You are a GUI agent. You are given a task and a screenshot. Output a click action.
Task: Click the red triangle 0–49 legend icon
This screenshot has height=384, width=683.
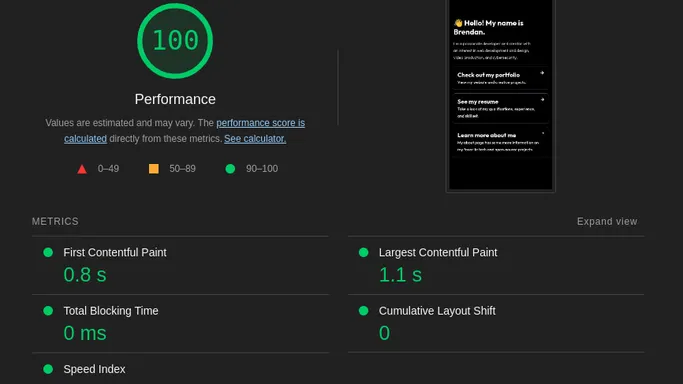82,169
